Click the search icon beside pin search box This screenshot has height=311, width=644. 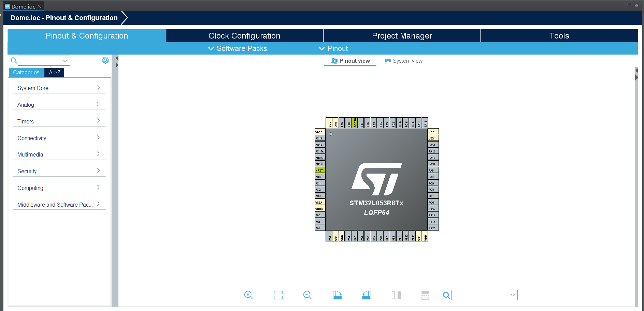(446, 295)
